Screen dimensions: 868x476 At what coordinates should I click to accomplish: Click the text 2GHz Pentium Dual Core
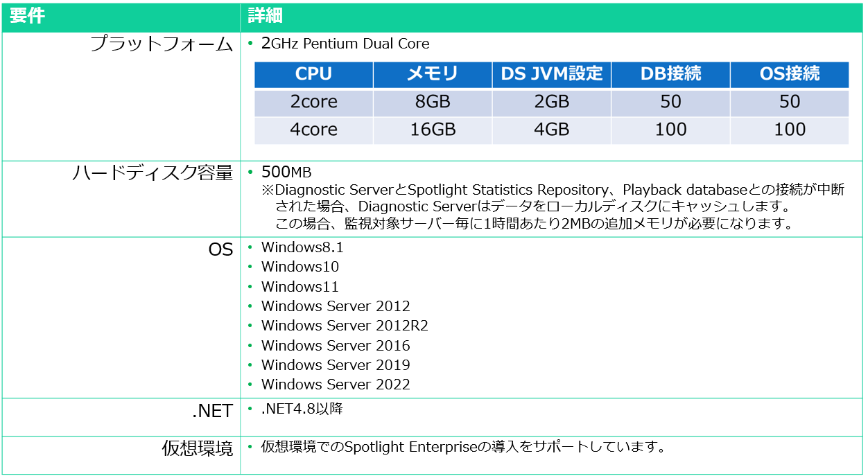tap(345, 44)
